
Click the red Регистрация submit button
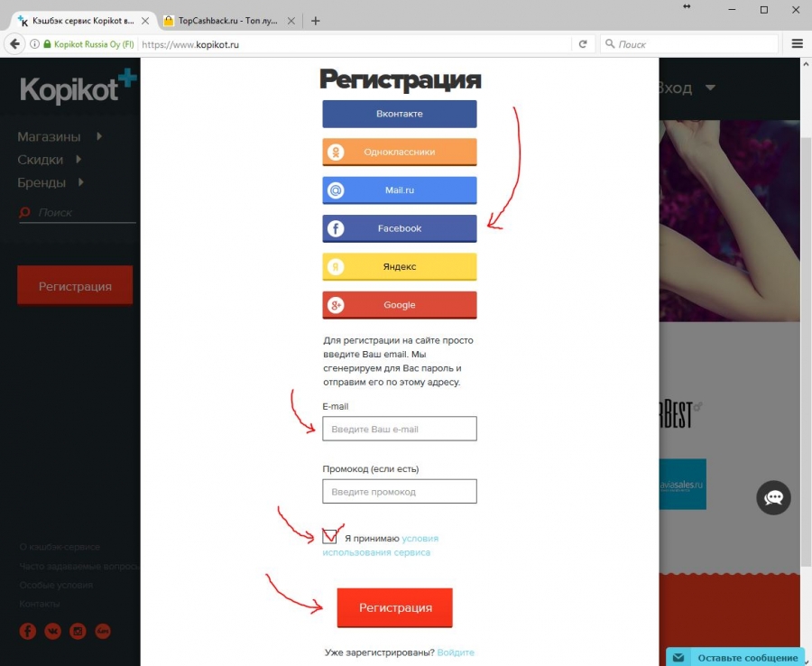(x=394, y=607)
